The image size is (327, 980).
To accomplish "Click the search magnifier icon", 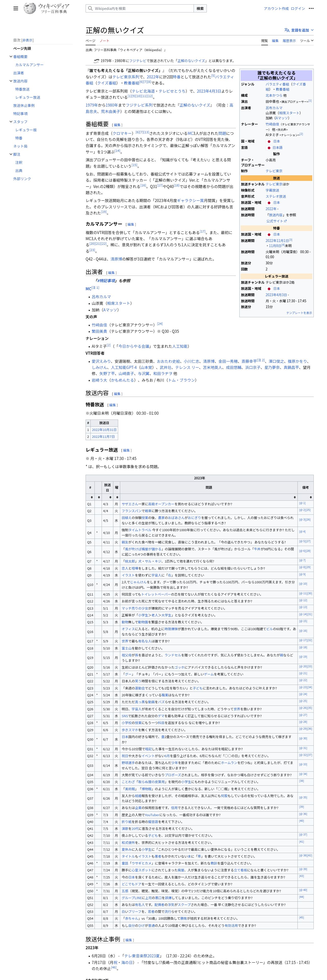I will [90, 8].
